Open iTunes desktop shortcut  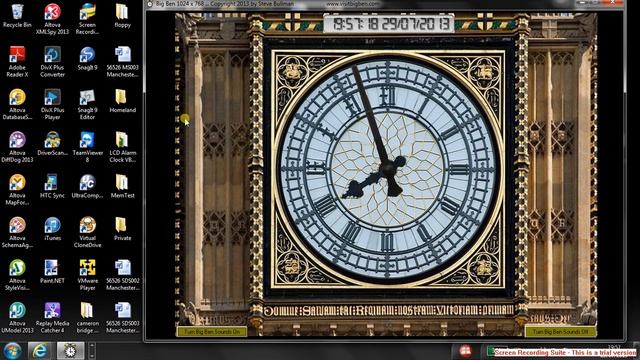[x=52, y=229]
